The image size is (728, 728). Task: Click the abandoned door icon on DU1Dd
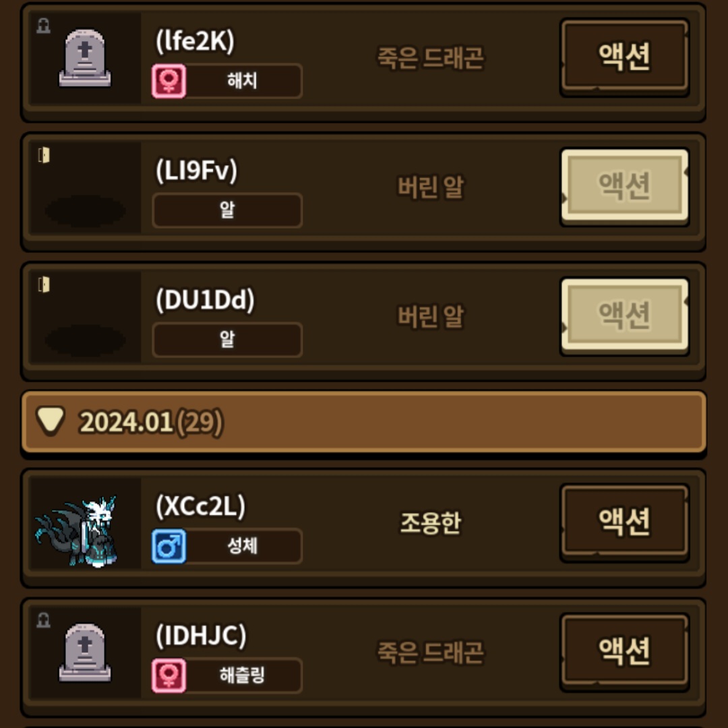click(x=44, y=284)
